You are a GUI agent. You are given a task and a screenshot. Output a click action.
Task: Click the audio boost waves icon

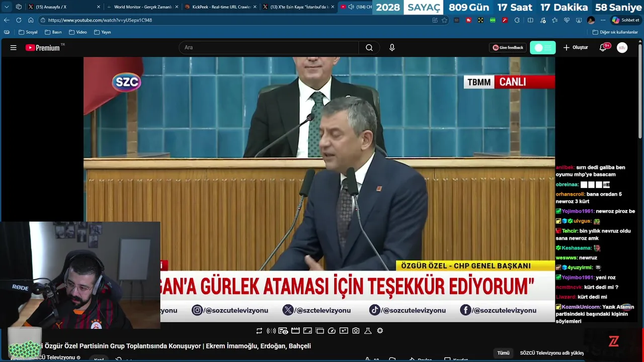point(271,330)
